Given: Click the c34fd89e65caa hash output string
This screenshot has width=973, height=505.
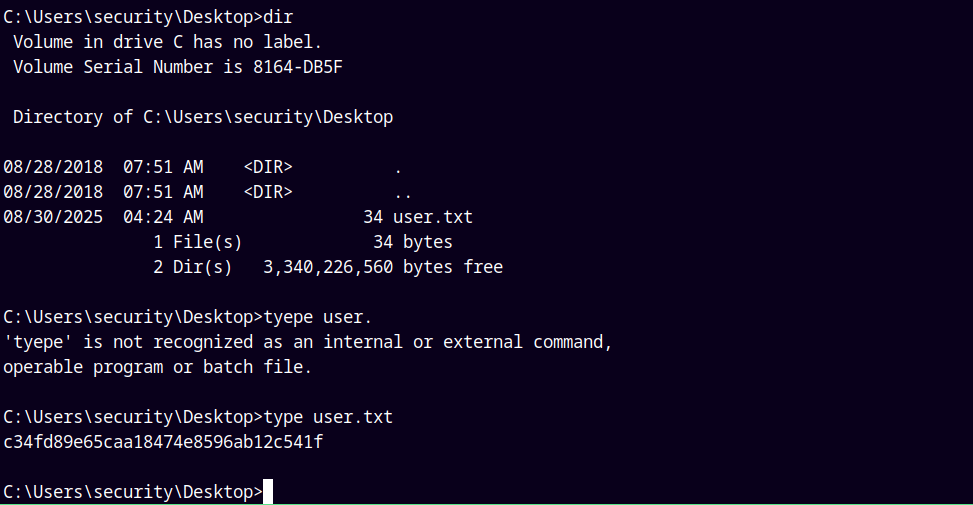Looking at the screenshot, I should [163, 442].
